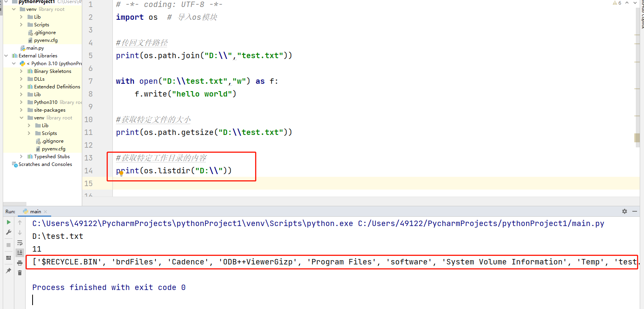
Task: Click the Python 3.10 interpreter icon
Action: [22, 64]
